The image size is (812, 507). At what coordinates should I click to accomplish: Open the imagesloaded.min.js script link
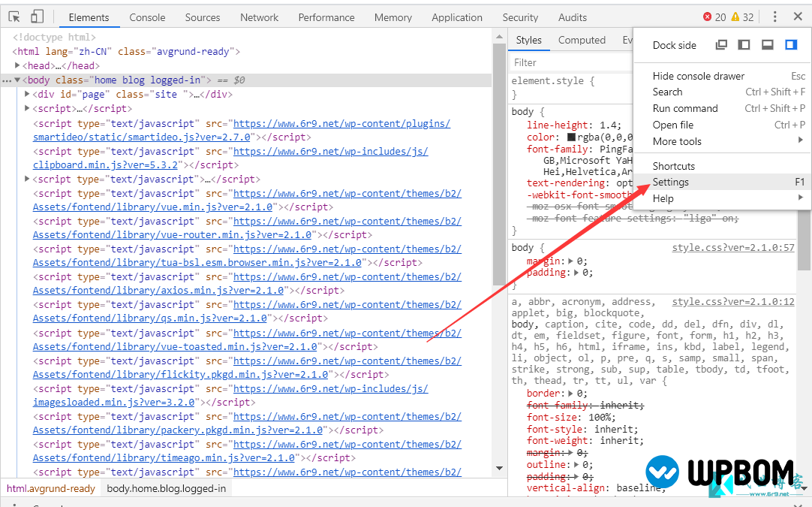[x=230, y=396]
